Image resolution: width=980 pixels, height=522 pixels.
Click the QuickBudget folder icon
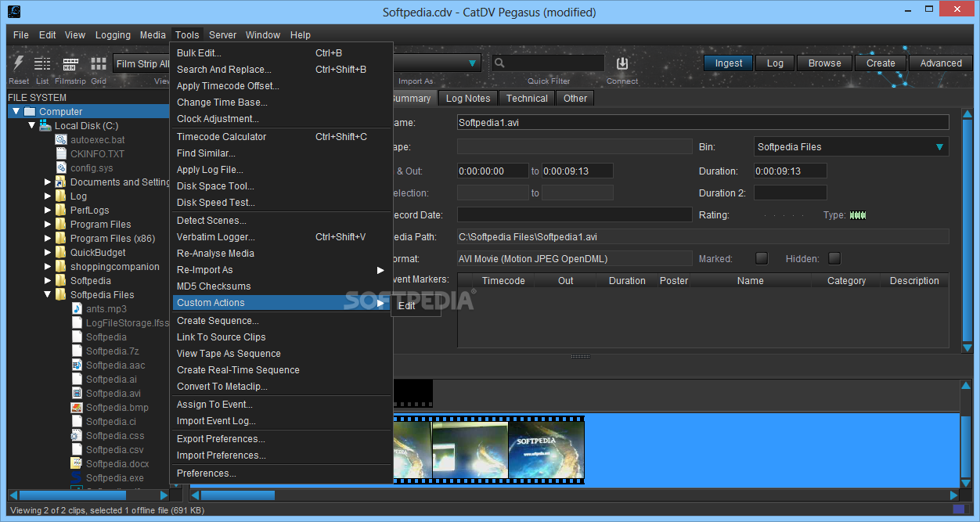point(60,252)
